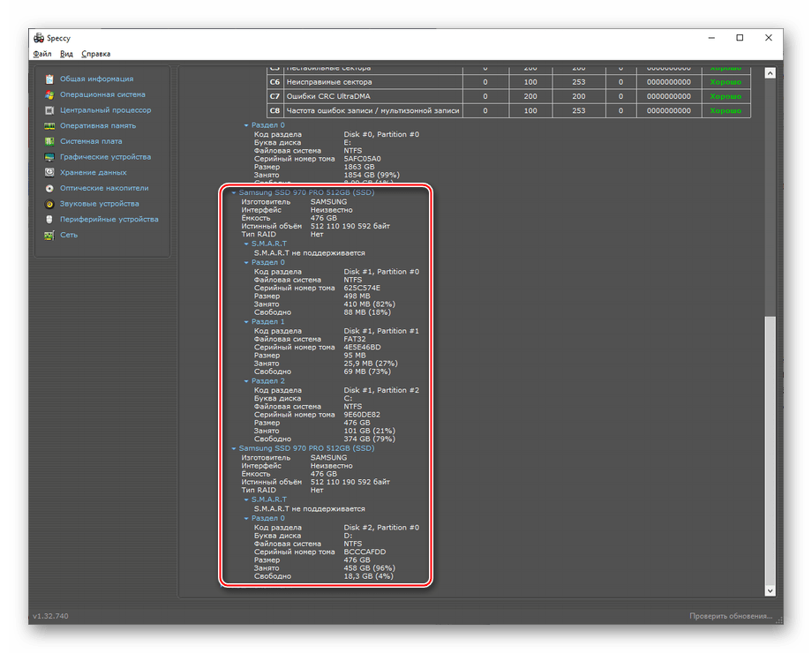Select the Центральный процессор icon
This screenshot has width=812, height=653.
[x=49, y=110]
